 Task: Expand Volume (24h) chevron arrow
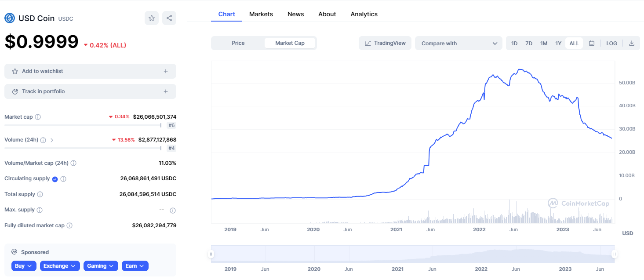click(52, 140)
